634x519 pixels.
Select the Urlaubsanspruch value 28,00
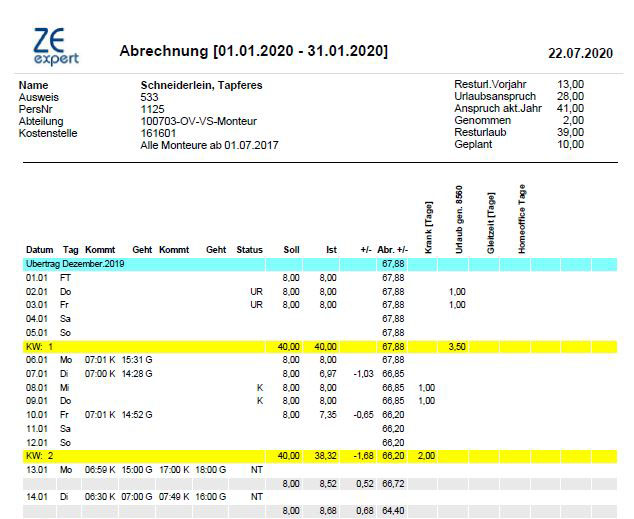point(571,97)
